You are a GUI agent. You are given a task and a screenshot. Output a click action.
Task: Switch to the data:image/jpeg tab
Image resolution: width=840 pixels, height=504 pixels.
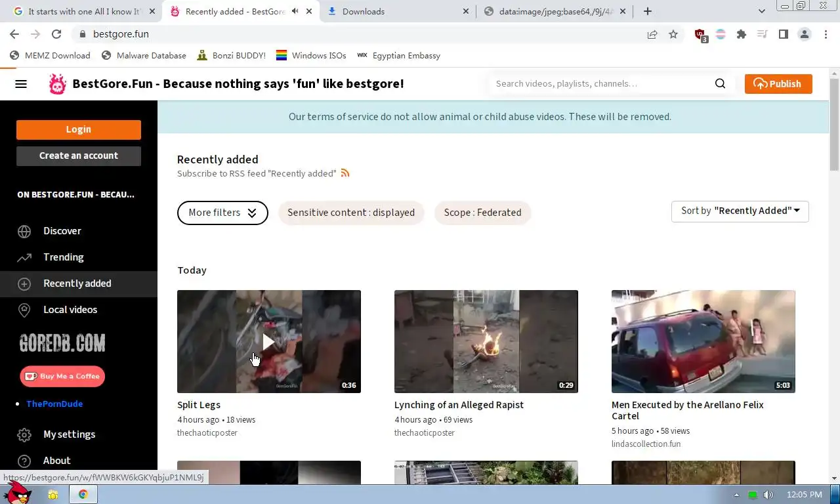click(555, 11)
